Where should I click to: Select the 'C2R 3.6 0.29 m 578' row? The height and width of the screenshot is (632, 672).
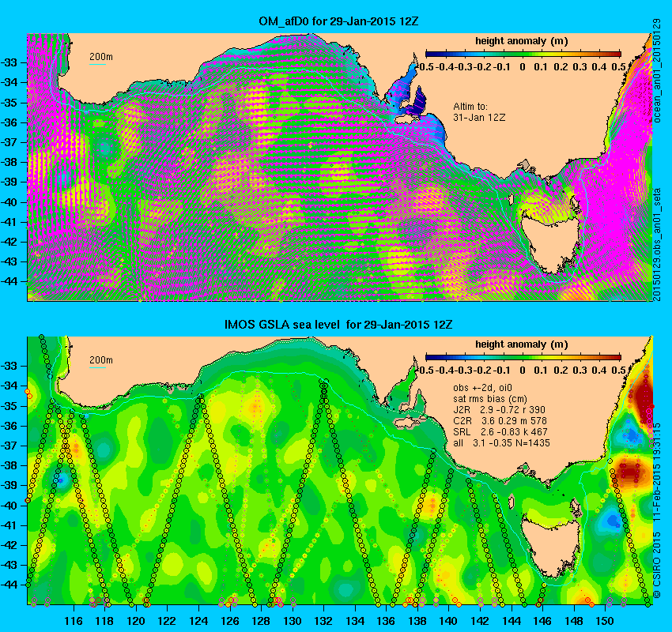pos(500,421)
